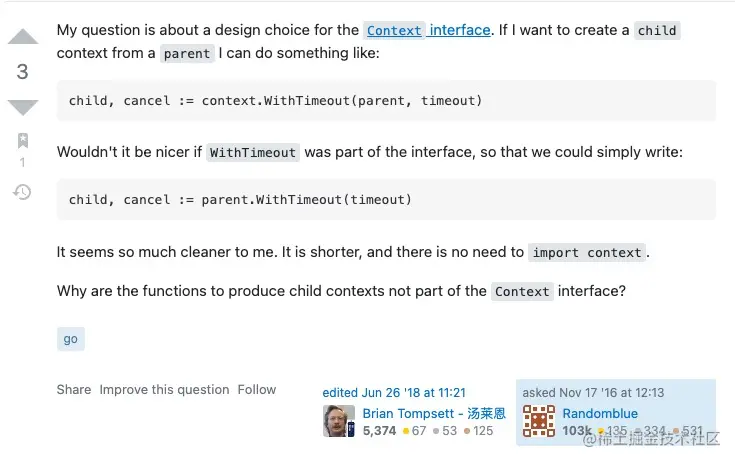
Task: Select the go tag
Action: click(70, 339)
